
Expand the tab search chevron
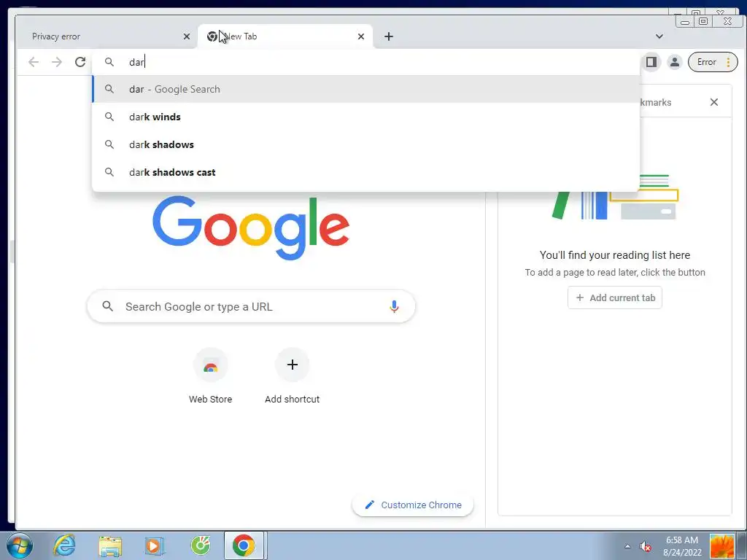click(x=659, y=36)
